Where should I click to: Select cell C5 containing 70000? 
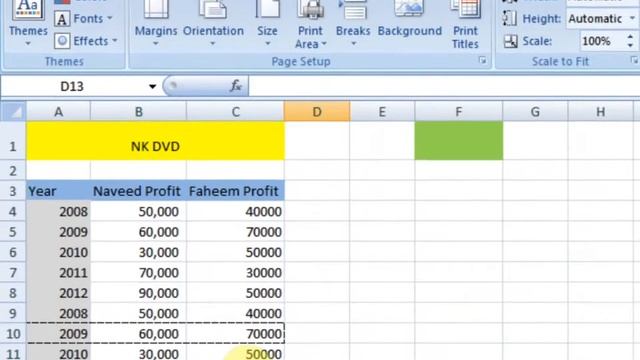click(236, 231)
